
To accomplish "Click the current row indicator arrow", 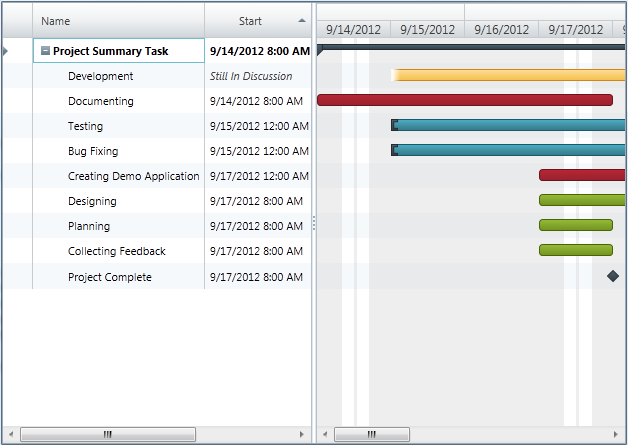I will (7, 51).
